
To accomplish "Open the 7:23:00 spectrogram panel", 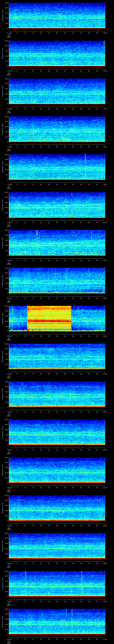I will tap(57, 356).
